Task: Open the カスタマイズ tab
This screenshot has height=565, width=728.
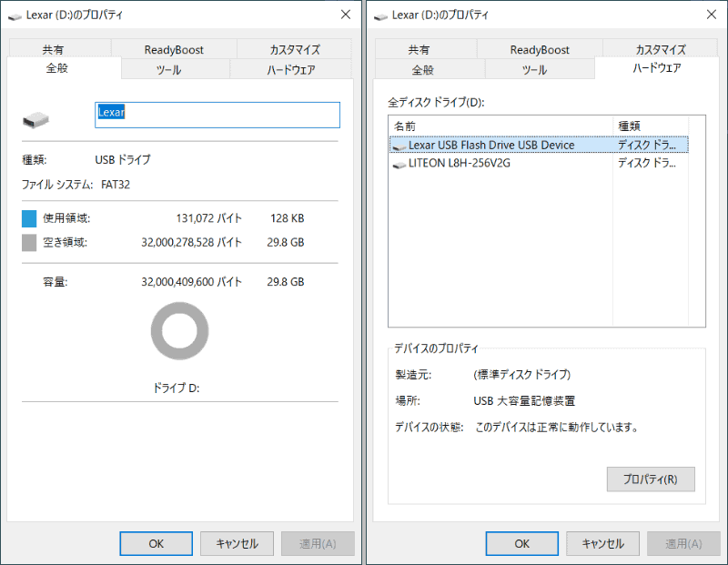Action: (291, 49)
